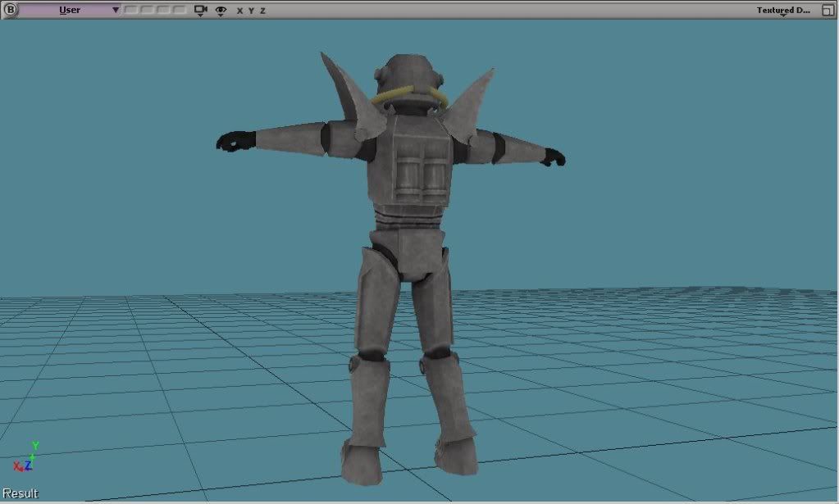This screenshot has height=504, width=839.
Task: Click the Y axis view button
Action: click(x=251, y=11)
